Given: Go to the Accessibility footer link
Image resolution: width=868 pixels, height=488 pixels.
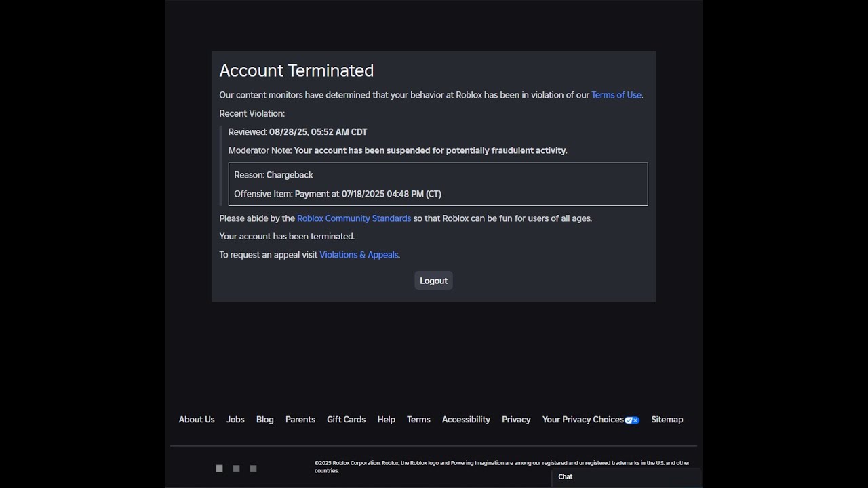Looking at the screenshot, I should point(466,420).
